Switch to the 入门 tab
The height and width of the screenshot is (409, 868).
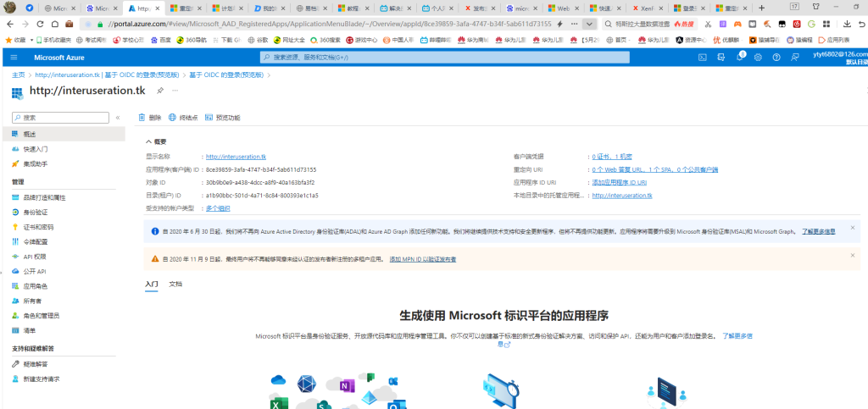click(152, 284)
